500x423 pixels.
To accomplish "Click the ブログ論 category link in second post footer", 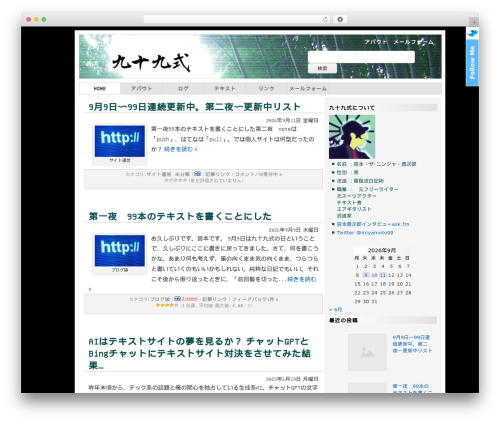I will coord(160,299).
